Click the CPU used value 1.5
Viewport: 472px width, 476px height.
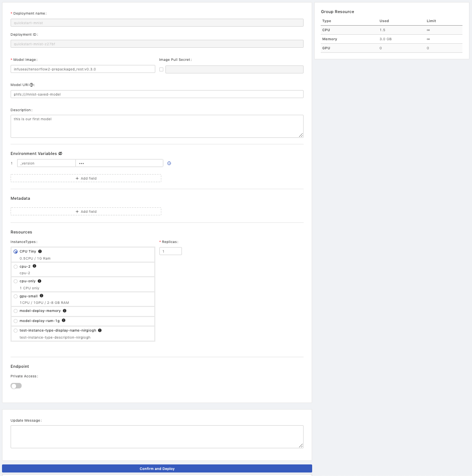point(383,30)
